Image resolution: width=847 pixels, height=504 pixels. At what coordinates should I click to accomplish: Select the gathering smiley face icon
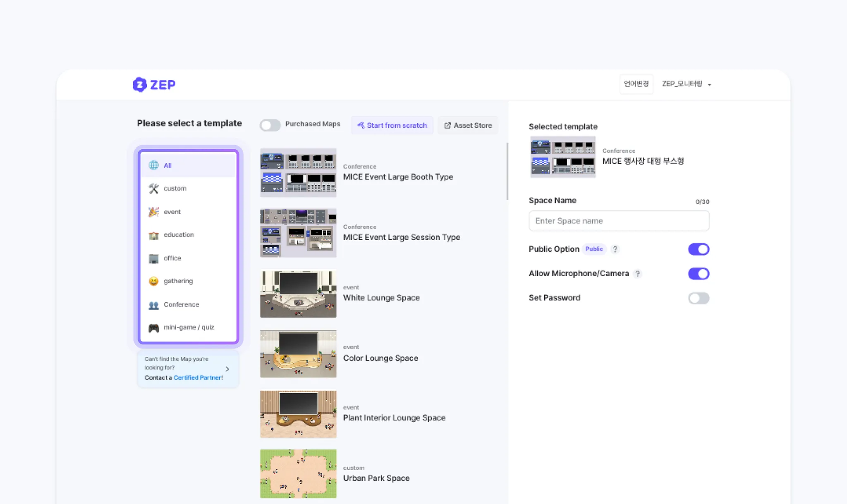(153, 281)
